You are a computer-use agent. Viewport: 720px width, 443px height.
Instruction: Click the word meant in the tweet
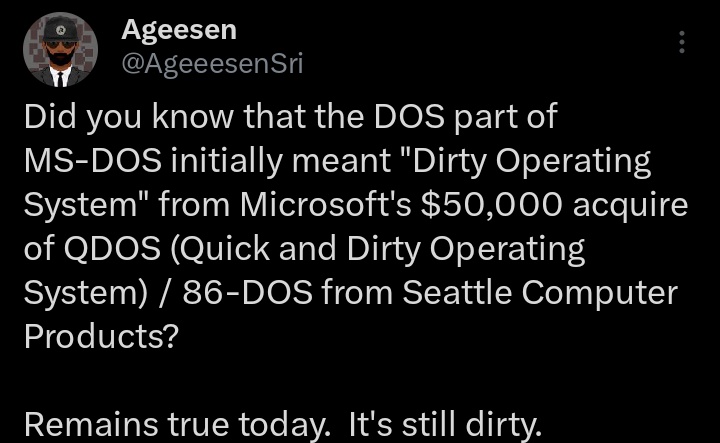(x=341, y=161)
